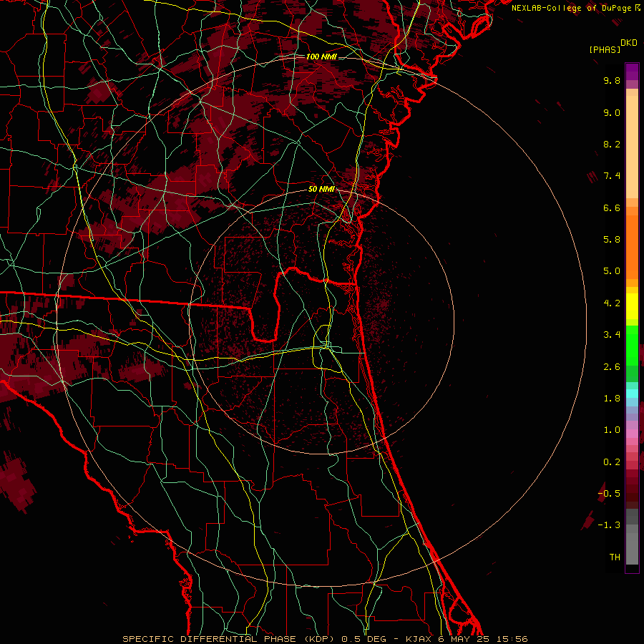Click the 5.8 value on the color scale

(x=612, y=240)
